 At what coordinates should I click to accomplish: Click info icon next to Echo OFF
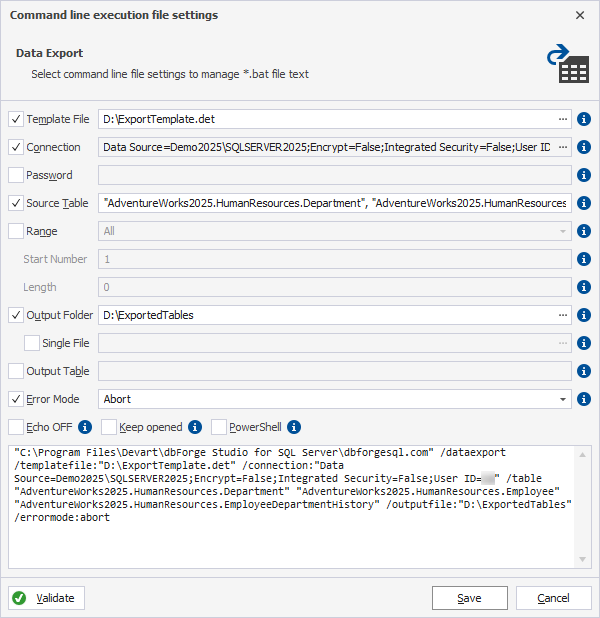pos(85,427)
